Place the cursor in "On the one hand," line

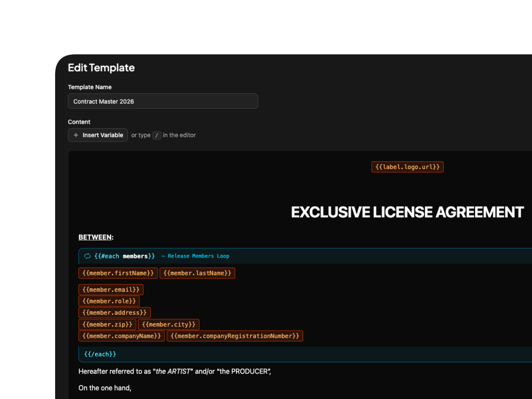pyautogui.click(x=105, y=388)
